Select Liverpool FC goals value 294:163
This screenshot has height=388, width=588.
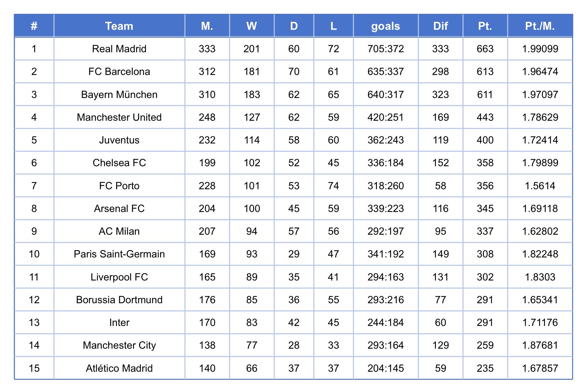click(x=386, y=277)
